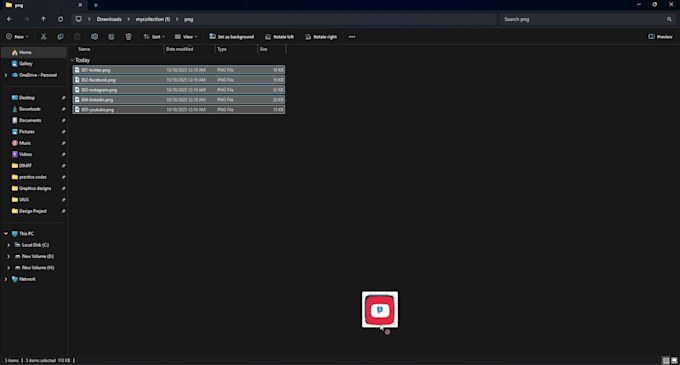Click the pin icon beside Pictures

63,132
